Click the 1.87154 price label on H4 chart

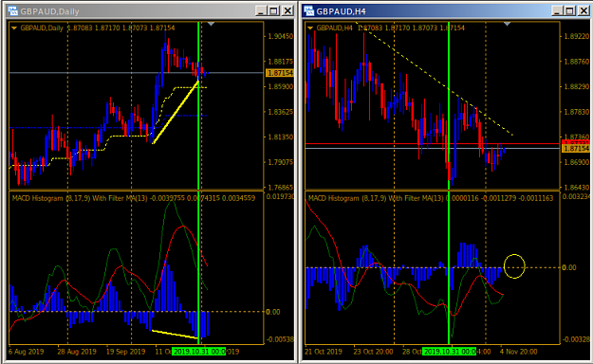pyautogui.click(x=576, y=149)
